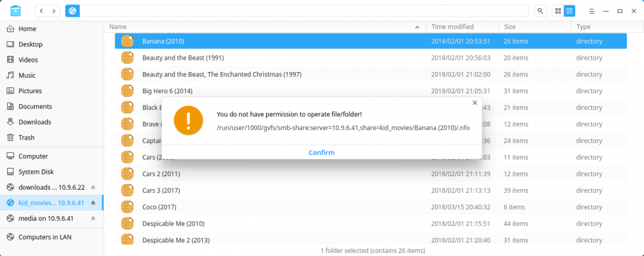This screenshot has height=256, width=644.
Task: Open Home in the sidebar
Action: click(x=52, y=29)
